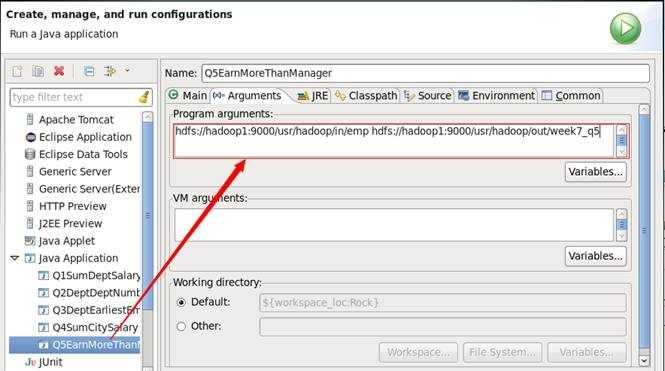Delete selected launch configuration with red X
This screenshot has height=371, width=665.
click(x=59, y=71)
